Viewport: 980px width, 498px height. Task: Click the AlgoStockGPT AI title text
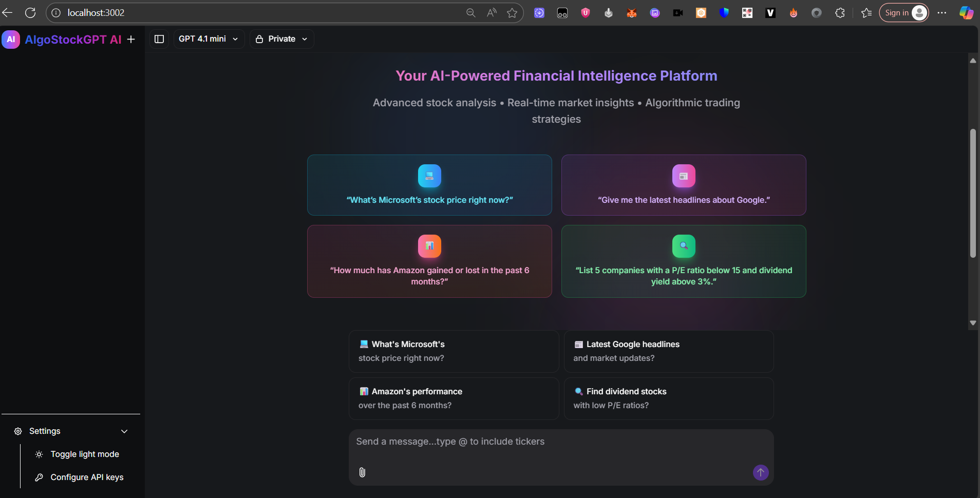(73, 40)
